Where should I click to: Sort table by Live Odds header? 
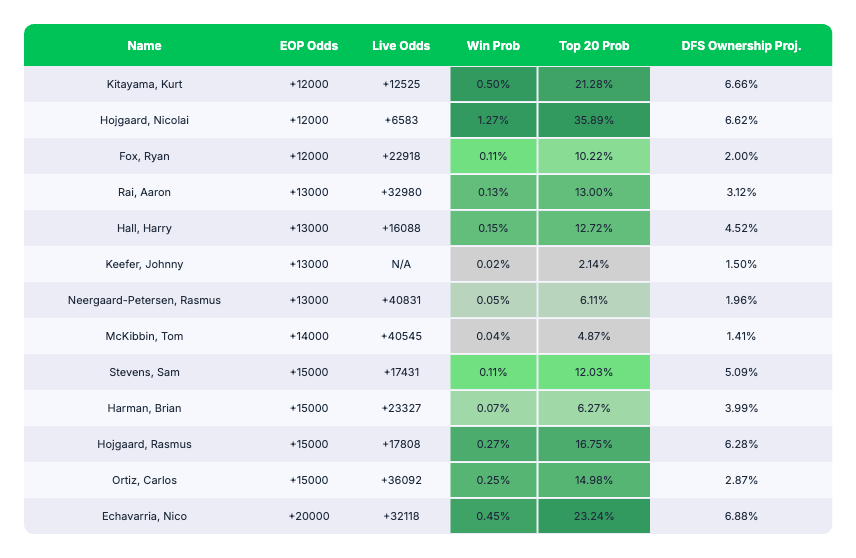click(x=401, y=46)
